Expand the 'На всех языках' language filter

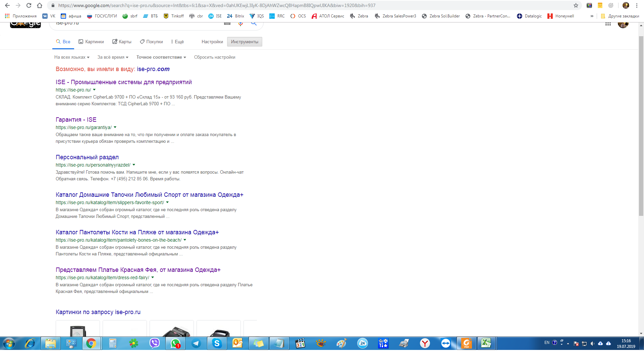pyautogui.click(x=72, y=57)
